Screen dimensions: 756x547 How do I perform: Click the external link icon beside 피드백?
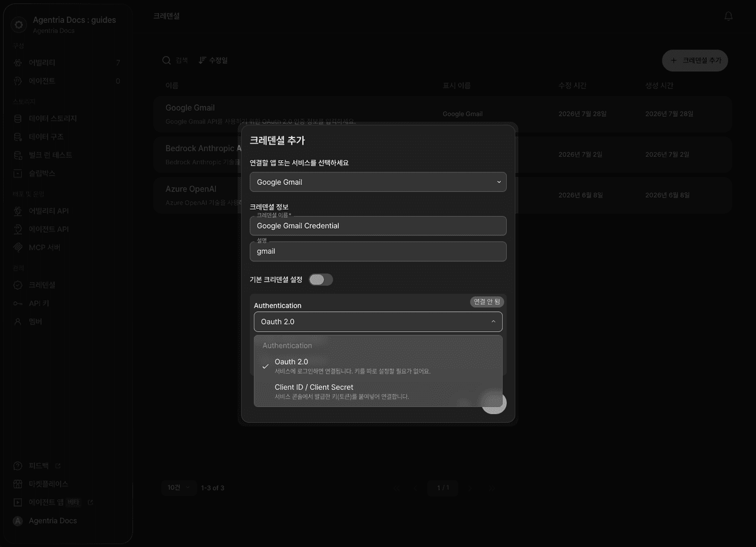(x=58, y=466)
